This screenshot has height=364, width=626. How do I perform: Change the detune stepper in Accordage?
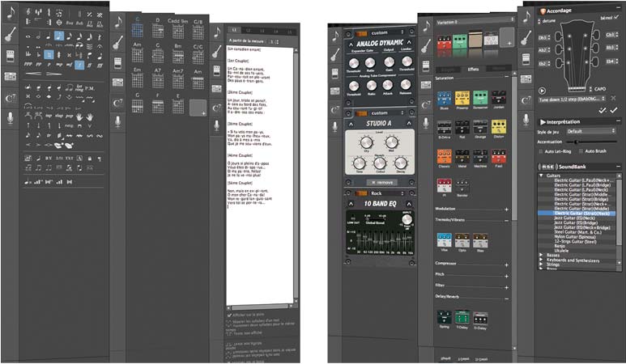(539, 21)
